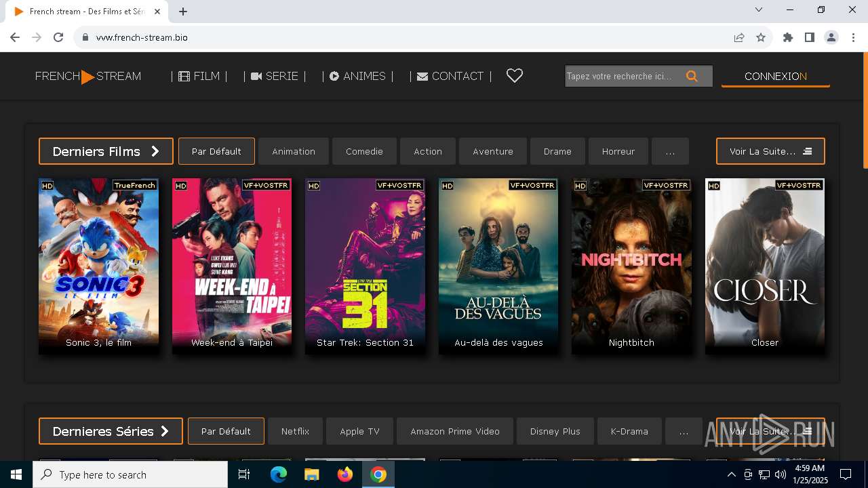Select the Comedie filter tab
Image resolution: width=868 pixels, height=488 pixels.
click(364, 151)
